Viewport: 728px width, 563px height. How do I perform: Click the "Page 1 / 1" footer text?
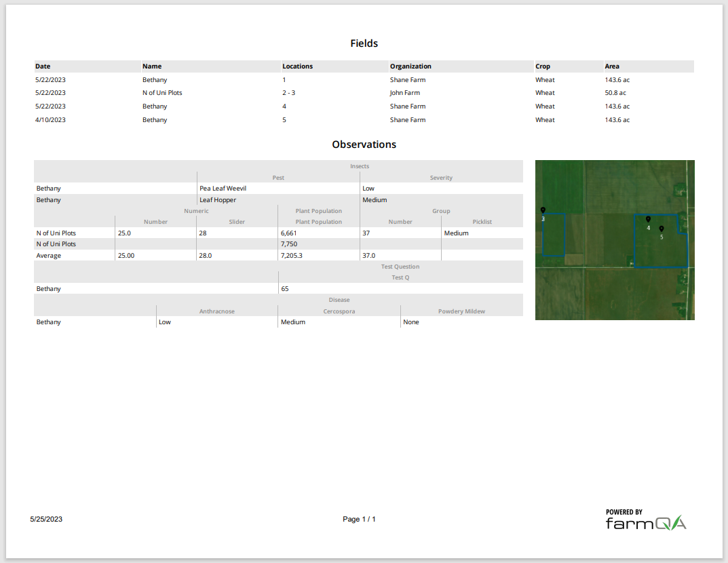click(x=359, y=520)
